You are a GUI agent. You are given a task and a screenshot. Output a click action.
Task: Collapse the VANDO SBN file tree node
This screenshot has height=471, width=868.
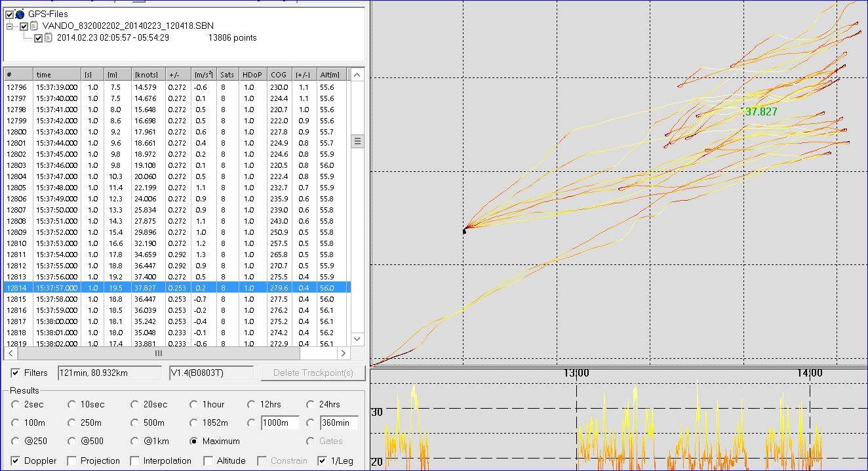coord(10,26)
